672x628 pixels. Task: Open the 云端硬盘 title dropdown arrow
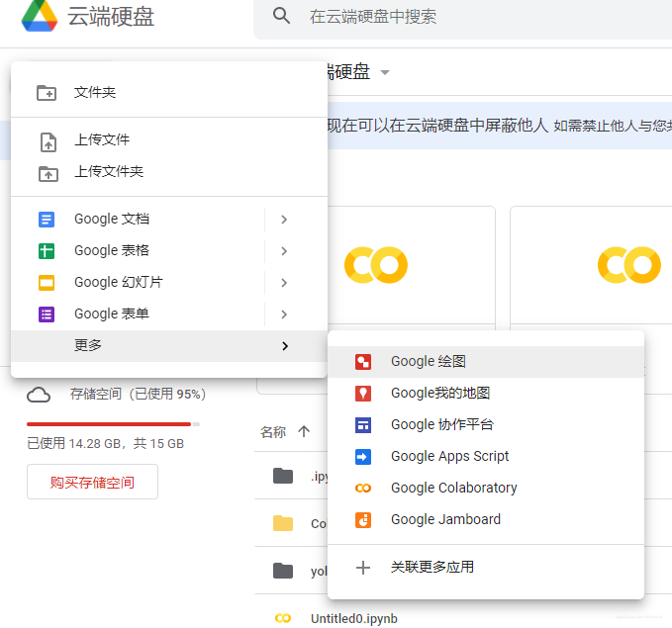point(385,72)
